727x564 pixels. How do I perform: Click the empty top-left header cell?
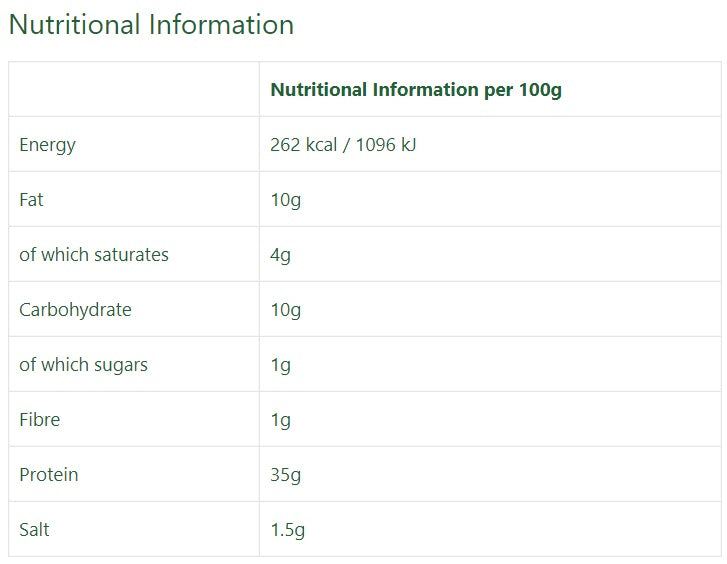134,89
